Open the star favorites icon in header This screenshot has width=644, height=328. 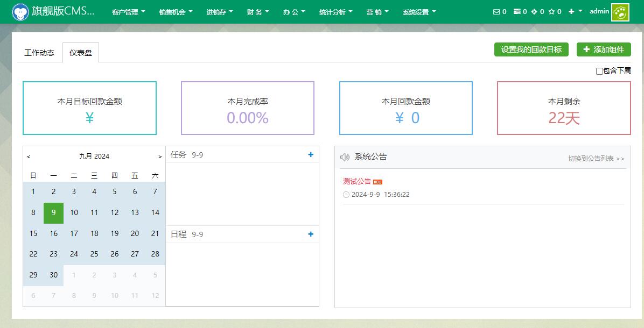[x=551, y=12]
